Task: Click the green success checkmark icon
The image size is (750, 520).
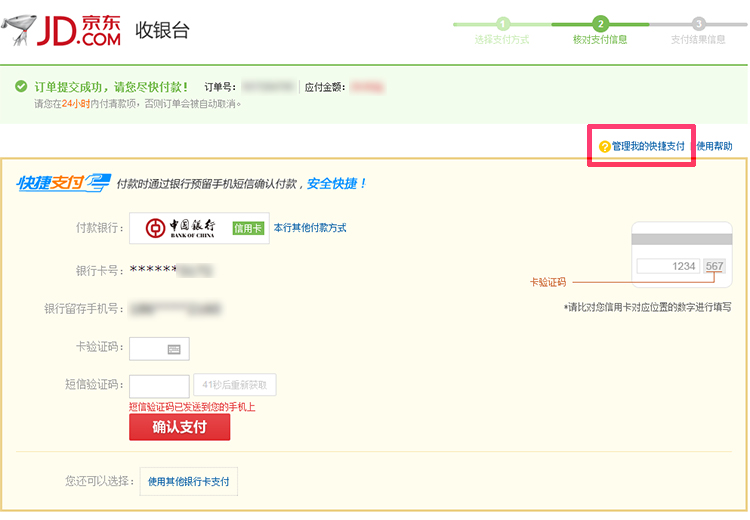Action: [x=21, y=86]
